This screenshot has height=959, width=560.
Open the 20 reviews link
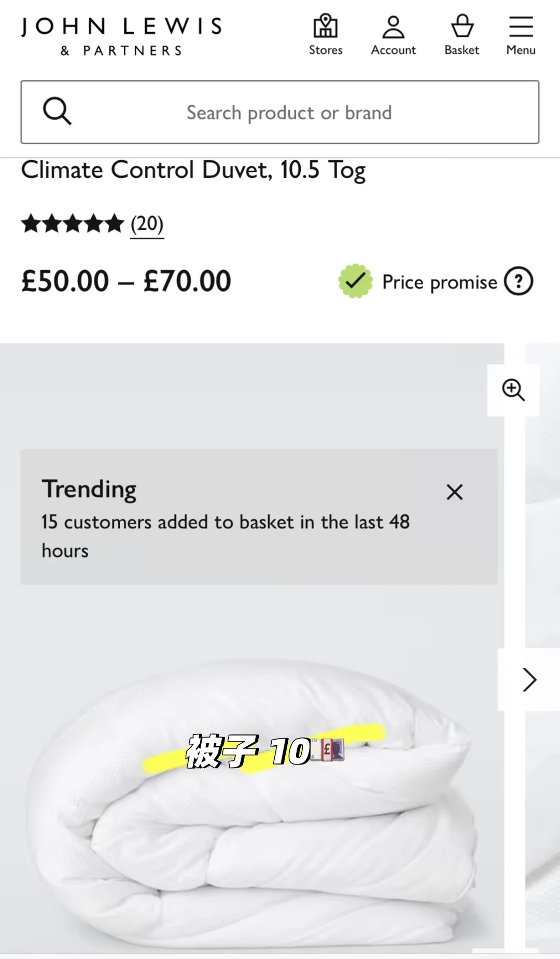(x=147, y=224)
